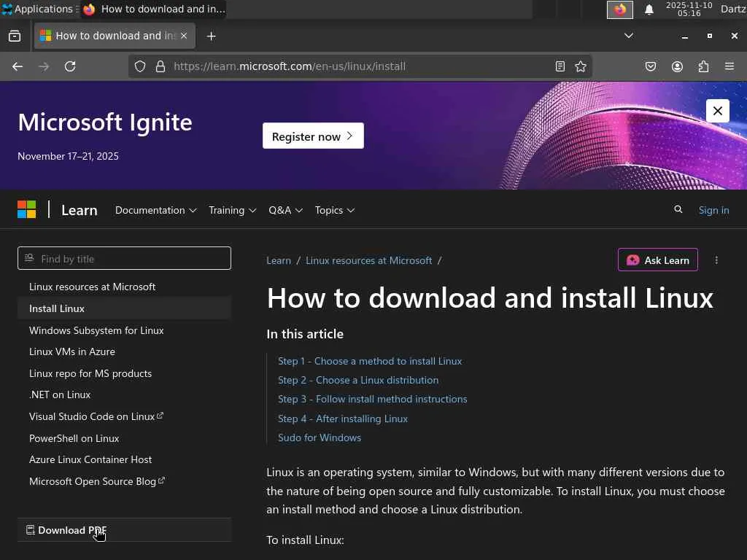The height and width of the screenshot is (560, 747).
Task: Open the Save to Pocket icon
Action: tap(651, 66)
